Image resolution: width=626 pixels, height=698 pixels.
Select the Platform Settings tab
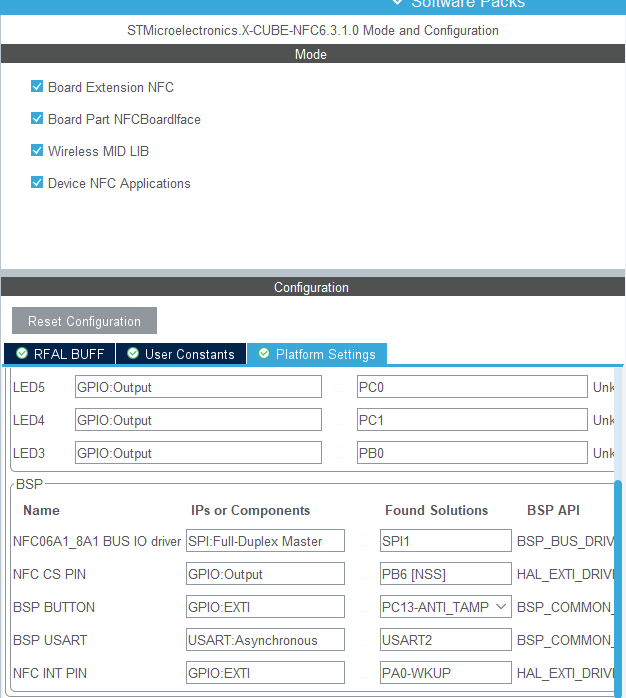click(317, 354)
